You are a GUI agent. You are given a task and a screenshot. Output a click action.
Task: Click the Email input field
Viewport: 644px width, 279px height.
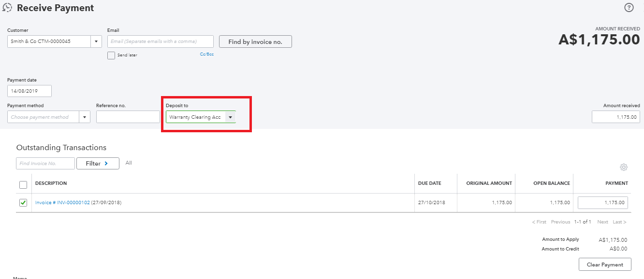coord(160,42)
